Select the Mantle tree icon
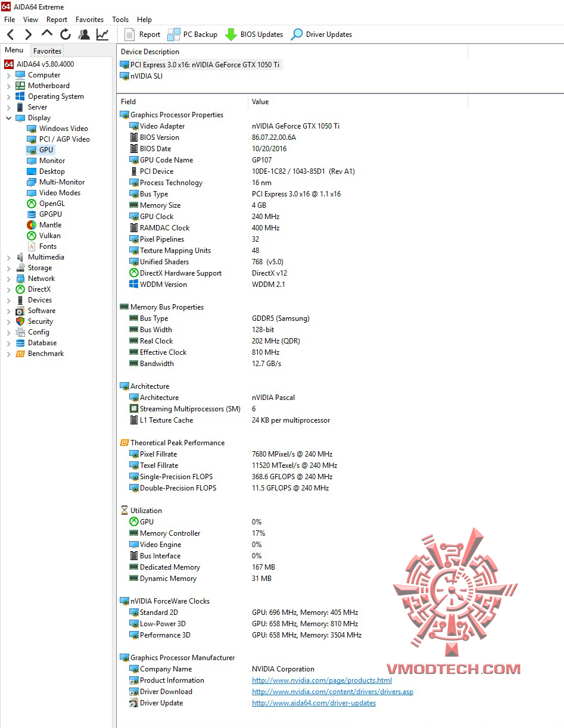Screen dimensions: 564x728 (32, 225)
